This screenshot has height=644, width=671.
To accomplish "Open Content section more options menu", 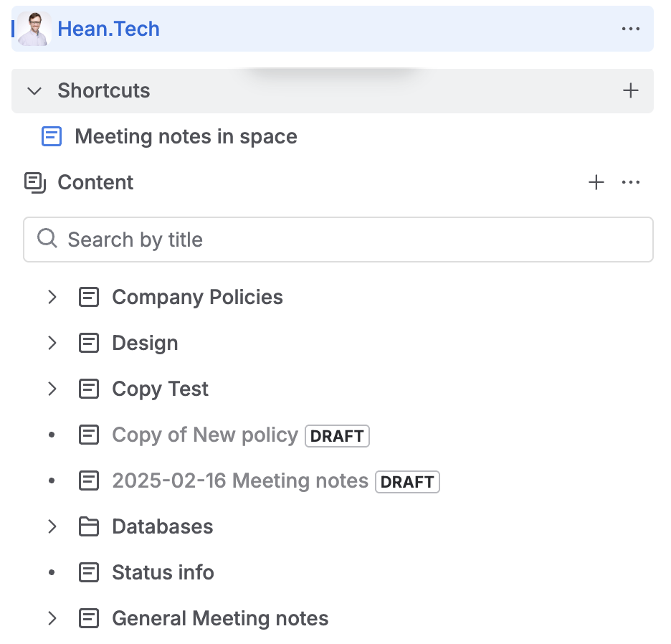I will [630, 183].
